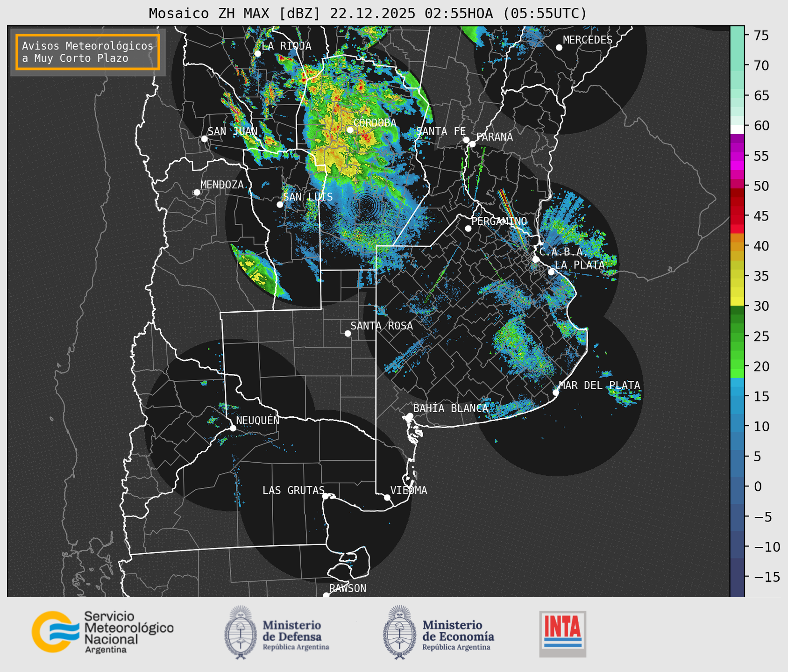This screenshot has height=672, width=788.
Task: Click the Ministerio de Defensa coat of arms
Action: click(x=241, y=632)
